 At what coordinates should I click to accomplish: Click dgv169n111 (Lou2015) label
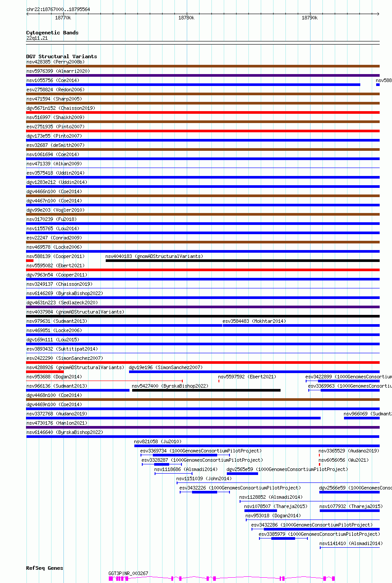[x=53, y=340]
